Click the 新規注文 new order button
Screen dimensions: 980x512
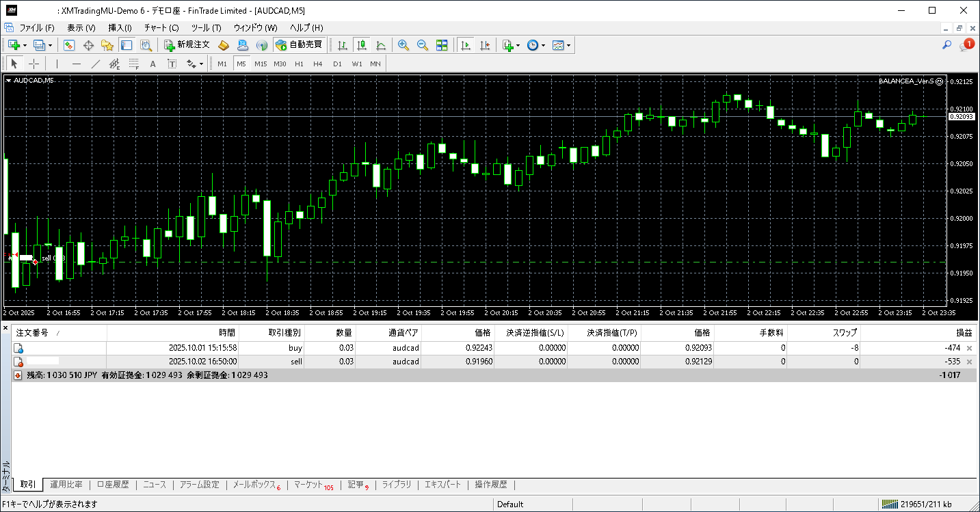[187, 45]
